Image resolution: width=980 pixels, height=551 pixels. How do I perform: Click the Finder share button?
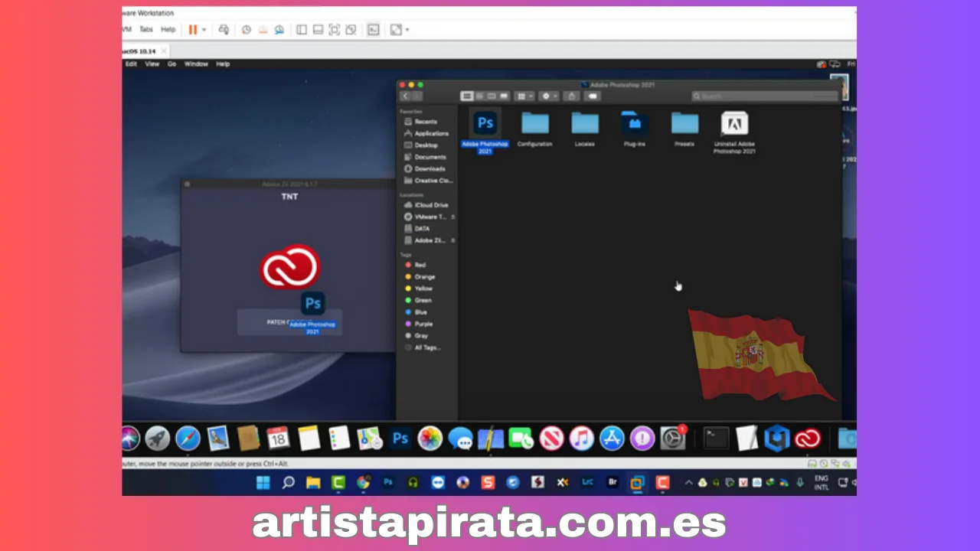click(571, 96)
